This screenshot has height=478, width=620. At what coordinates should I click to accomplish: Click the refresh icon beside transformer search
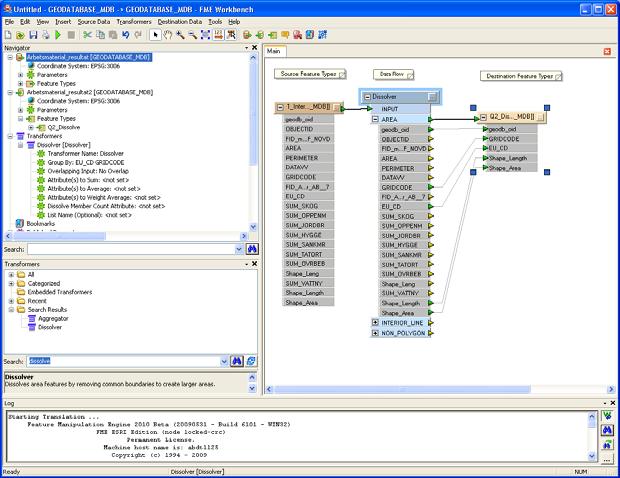click(x=251, y=361)
